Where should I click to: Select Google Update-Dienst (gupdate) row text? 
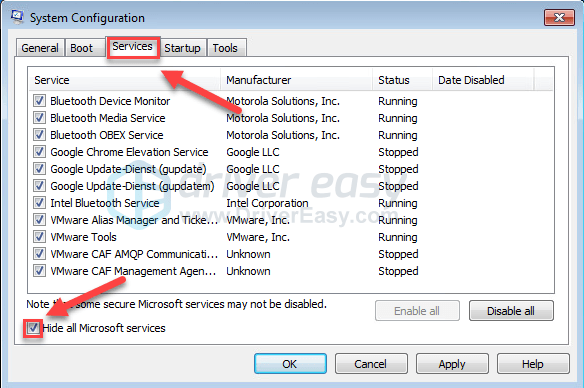pos(128,169)
